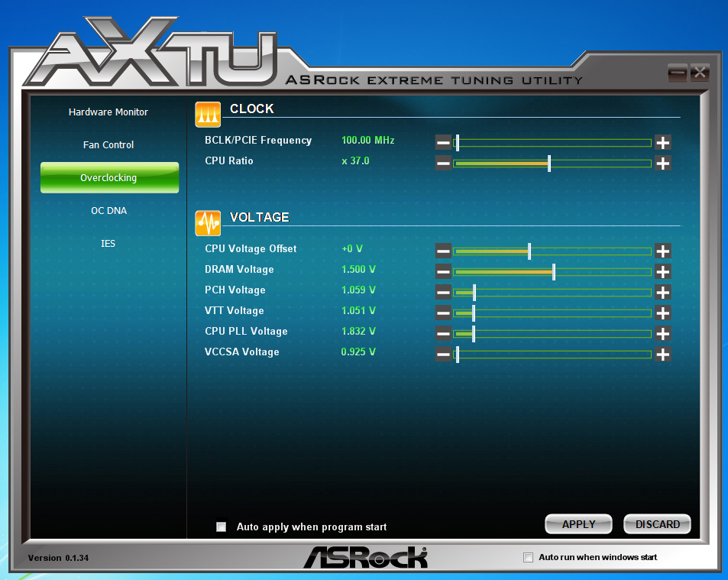Click the orange CLOCK section icon

[x=208, y=114]
